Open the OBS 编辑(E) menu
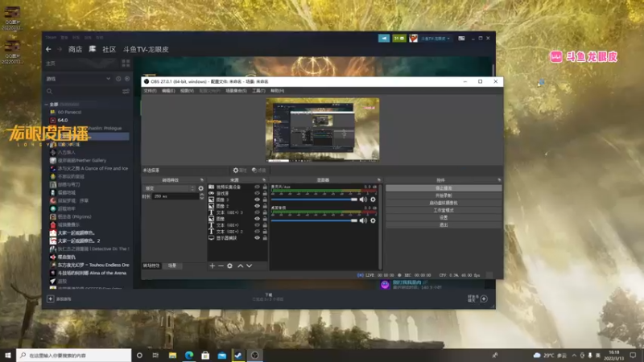 [168, 91]
